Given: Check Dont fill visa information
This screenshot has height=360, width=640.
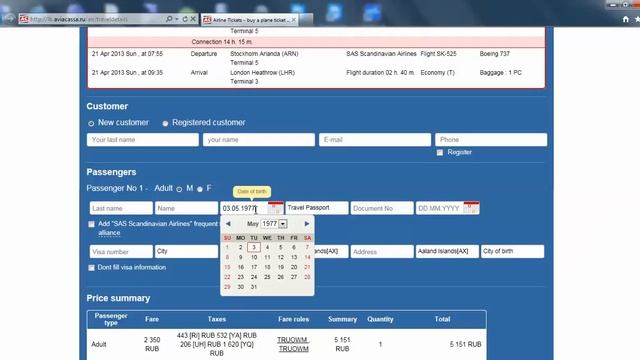Looking at the screenshot, I should point(91,268).
